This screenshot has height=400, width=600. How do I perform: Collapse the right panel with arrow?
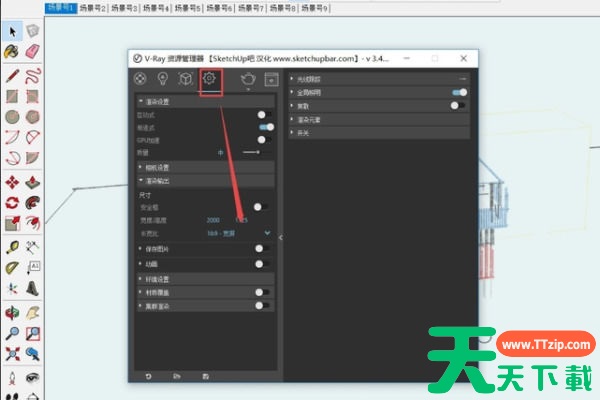[x=281, y=238]
